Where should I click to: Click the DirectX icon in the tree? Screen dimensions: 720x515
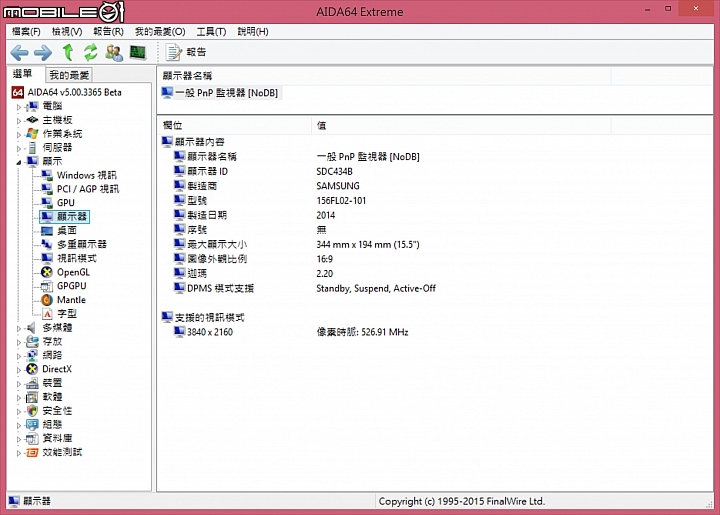[x=32, y=369]
